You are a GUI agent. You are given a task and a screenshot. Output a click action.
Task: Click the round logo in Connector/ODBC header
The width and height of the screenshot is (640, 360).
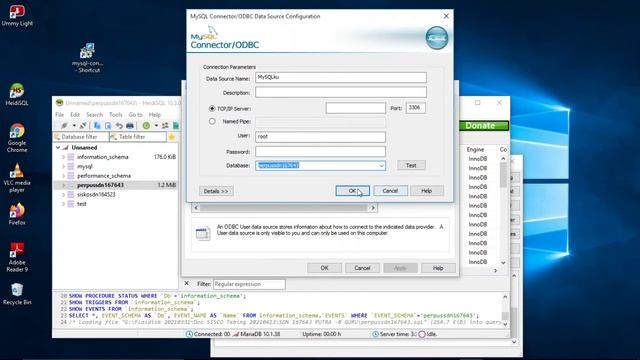[437, 38]
